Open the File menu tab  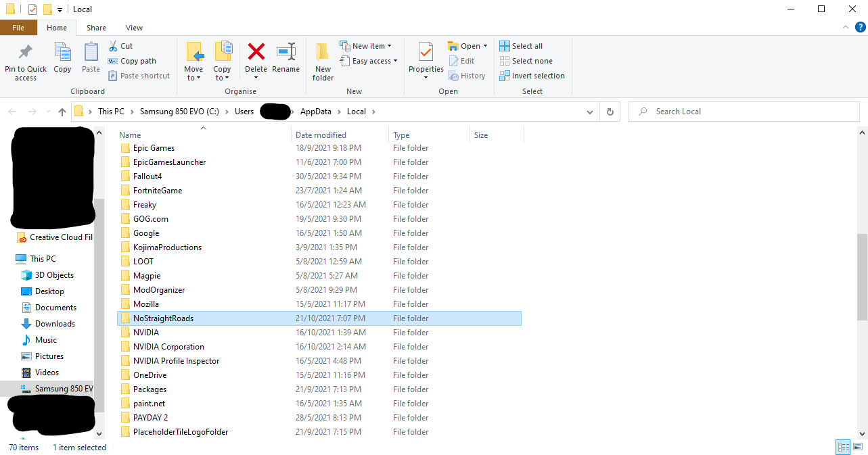tap(18, 28)
